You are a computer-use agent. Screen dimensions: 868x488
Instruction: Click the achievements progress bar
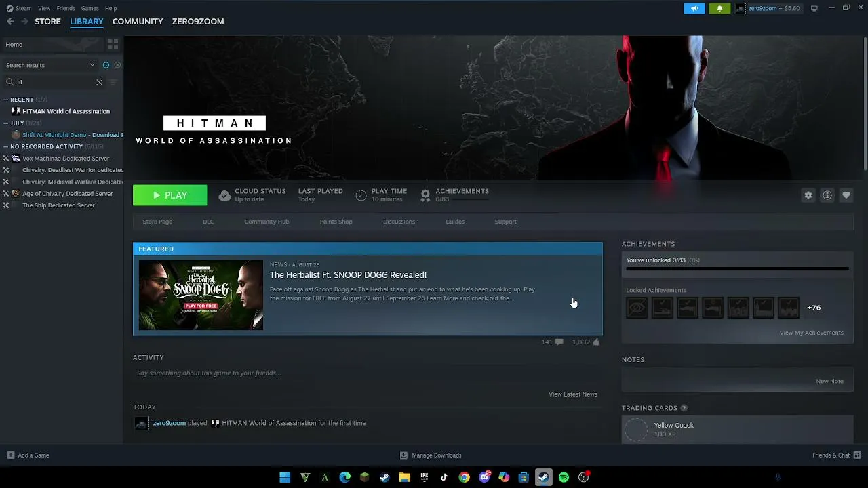click(737, 269)
